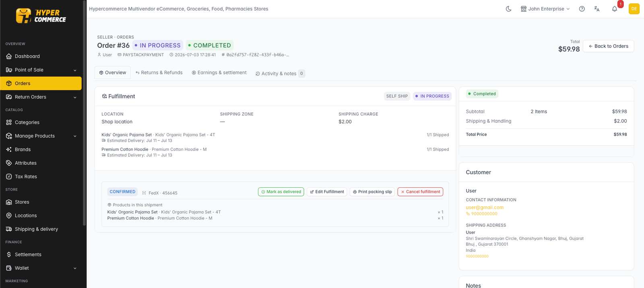Open the Earnings & settlement tab

tap(219, 73)
